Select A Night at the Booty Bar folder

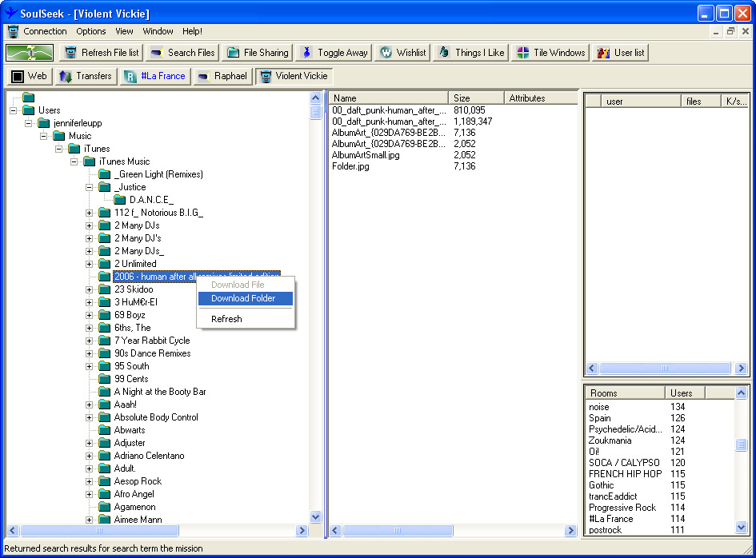[160, 392]
